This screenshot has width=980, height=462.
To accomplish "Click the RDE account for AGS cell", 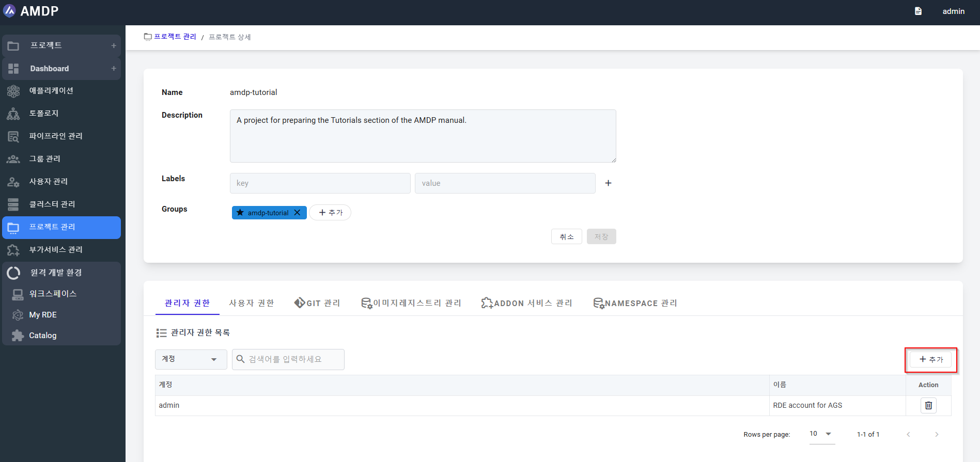I will click(837, 406).
